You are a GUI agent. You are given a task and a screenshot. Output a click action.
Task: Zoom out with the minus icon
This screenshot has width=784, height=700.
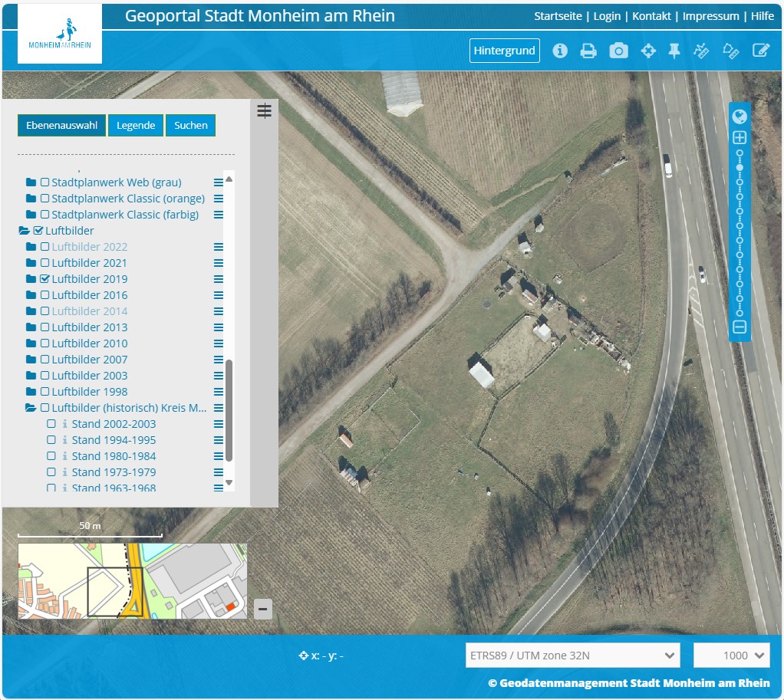[740, 327]
